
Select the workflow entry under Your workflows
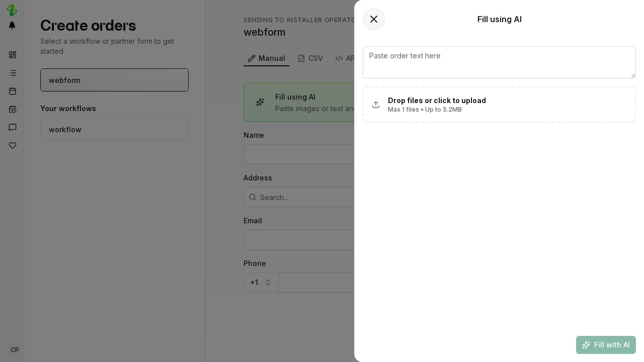click(x=114, y=129)
